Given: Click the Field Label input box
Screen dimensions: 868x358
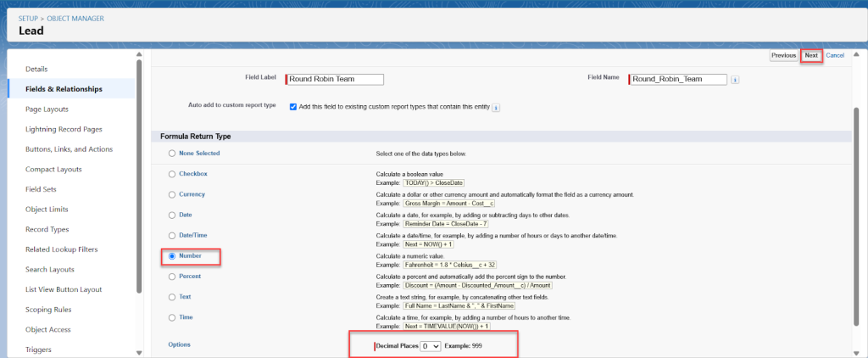Looking at the screenshot, I should click(336, 80).
